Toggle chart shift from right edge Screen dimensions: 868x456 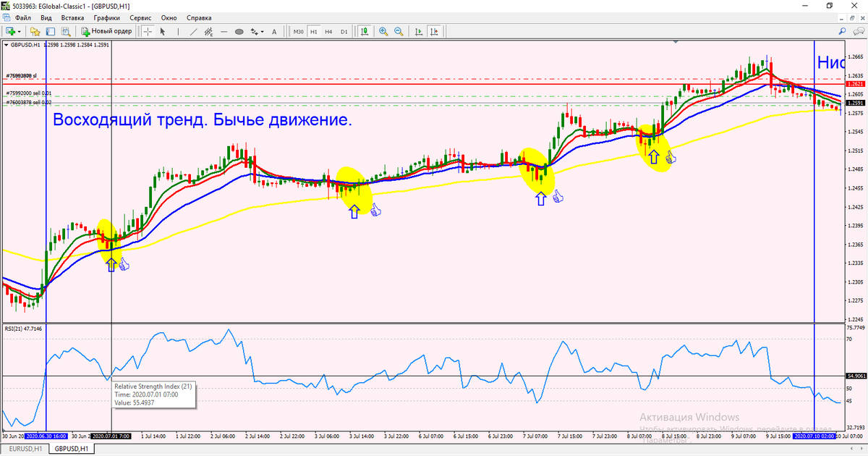(x=434, y=31)
